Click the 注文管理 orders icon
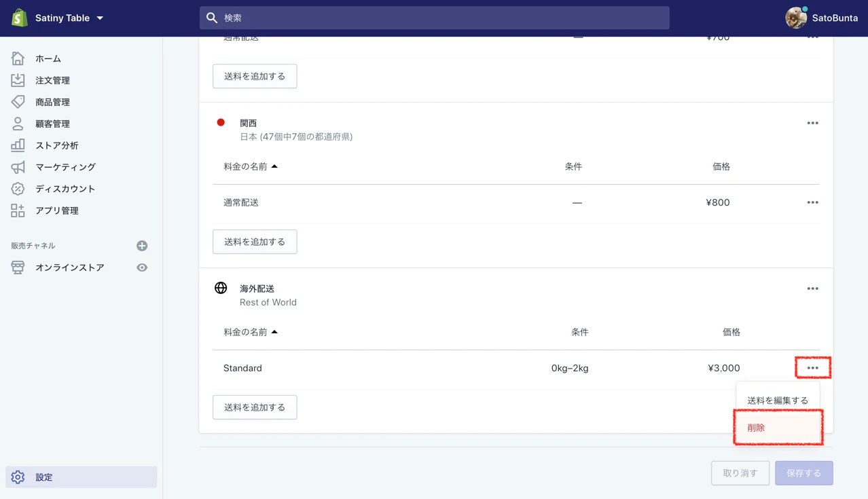This screenshot has height=499, width=868. point(18,80)
